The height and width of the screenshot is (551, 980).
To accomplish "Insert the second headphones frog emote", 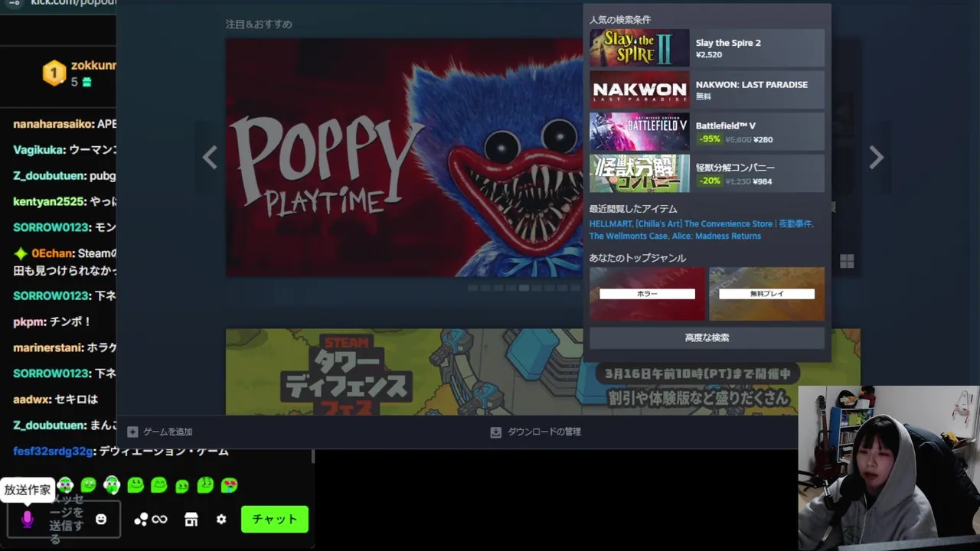I will pyautogui.click(x=112, y=485).
